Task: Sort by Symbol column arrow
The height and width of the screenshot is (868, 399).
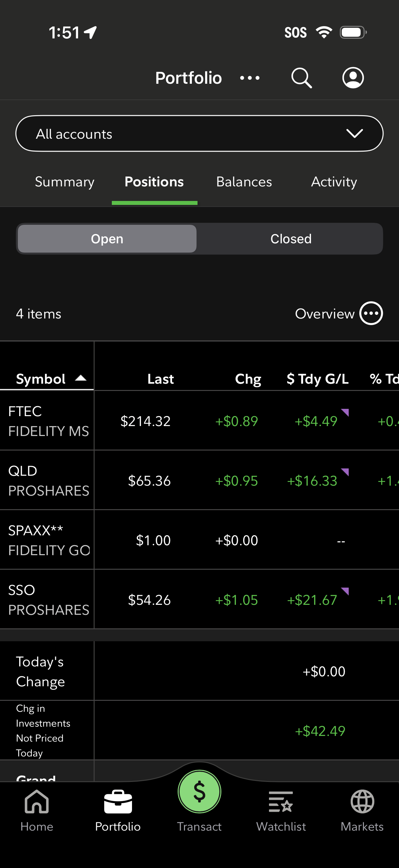Action: (81, 378)
